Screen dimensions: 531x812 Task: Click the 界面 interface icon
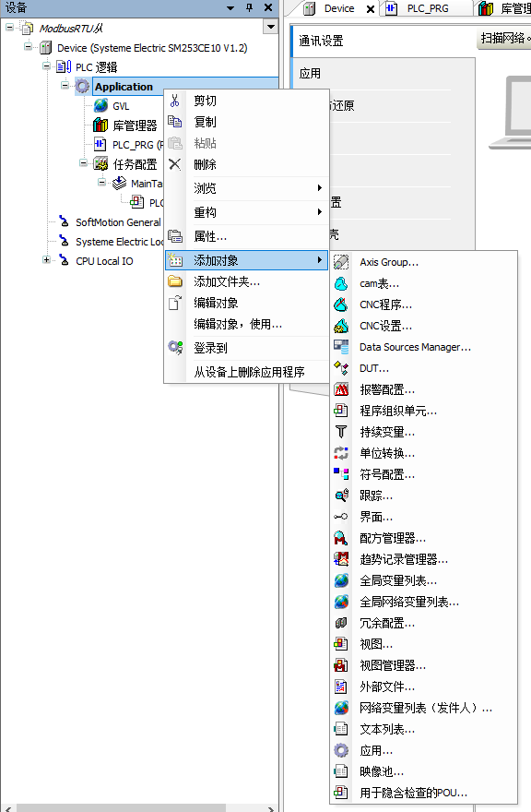(340, 517)
